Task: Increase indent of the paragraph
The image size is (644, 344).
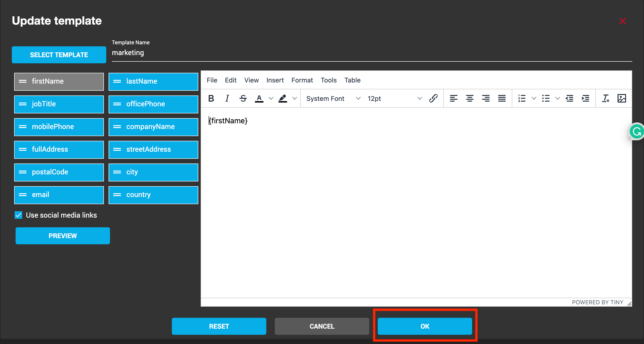Action: click(x=585, y=98)
